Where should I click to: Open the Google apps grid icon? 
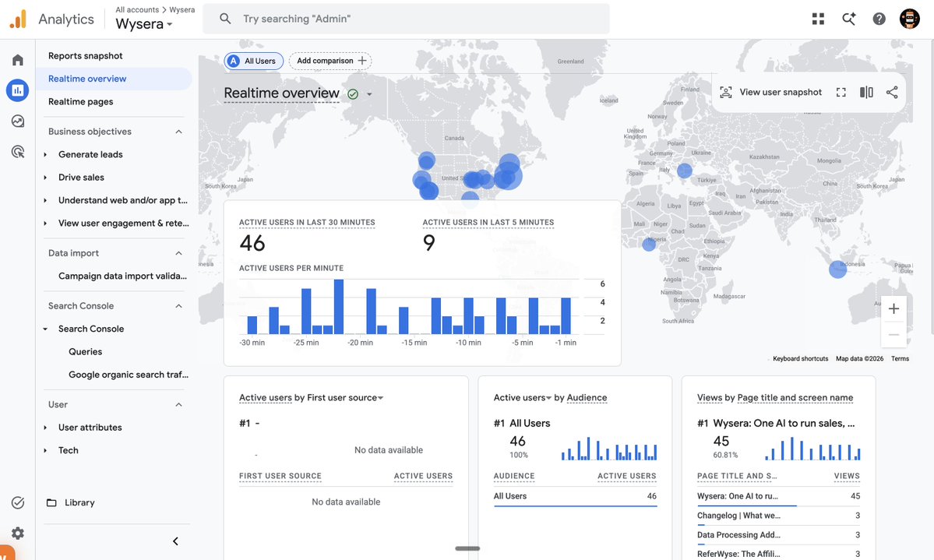click(x=819, y=19)
